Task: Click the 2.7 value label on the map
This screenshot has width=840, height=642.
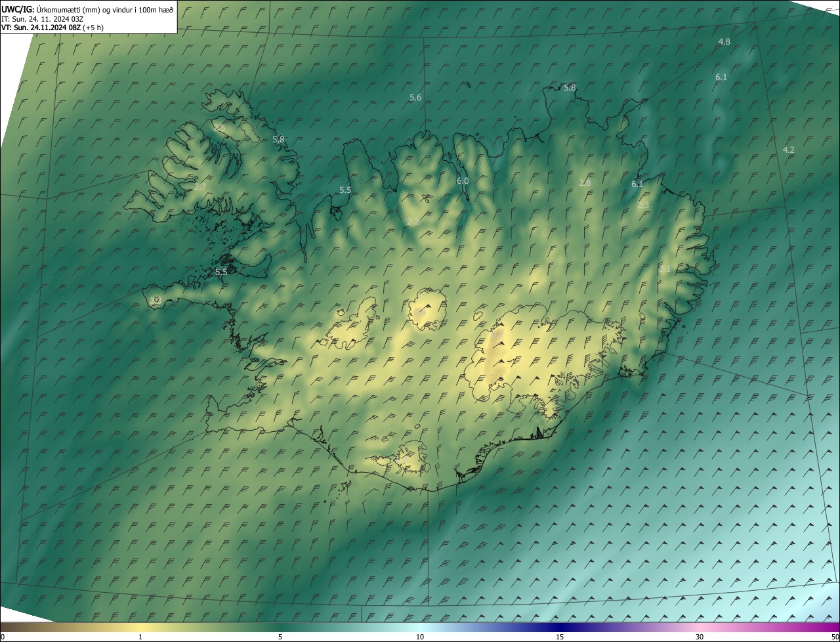Action: [200, 187]
